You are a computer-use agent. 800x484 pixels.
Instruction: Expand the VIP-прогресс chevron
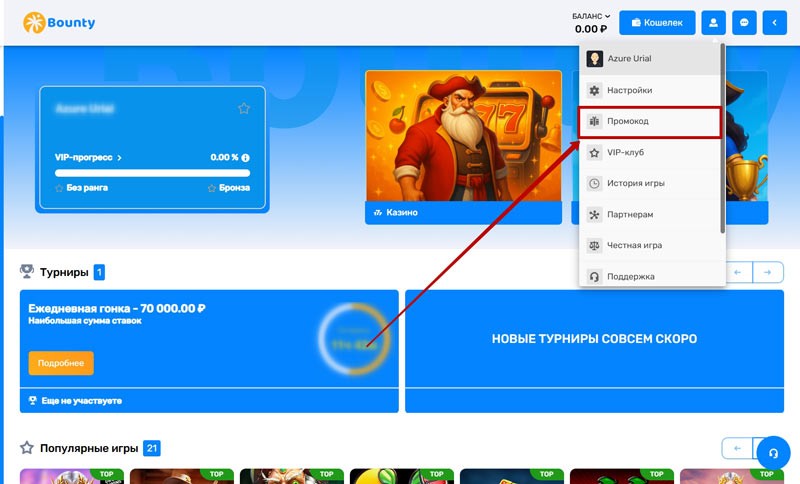click(119, 158)
